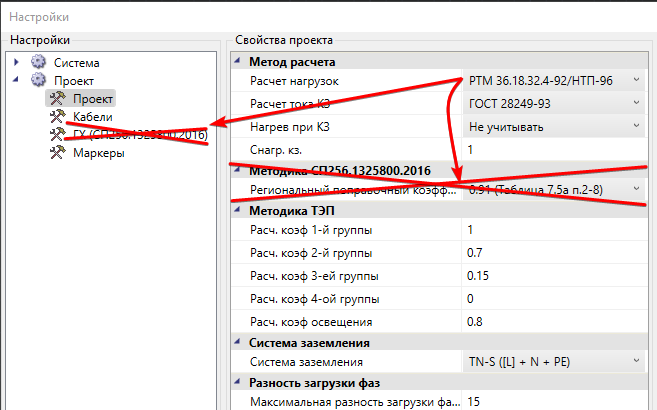Click the tools icon of selected Проект item
The image size is (657, 410).
[x=57, y=98]
